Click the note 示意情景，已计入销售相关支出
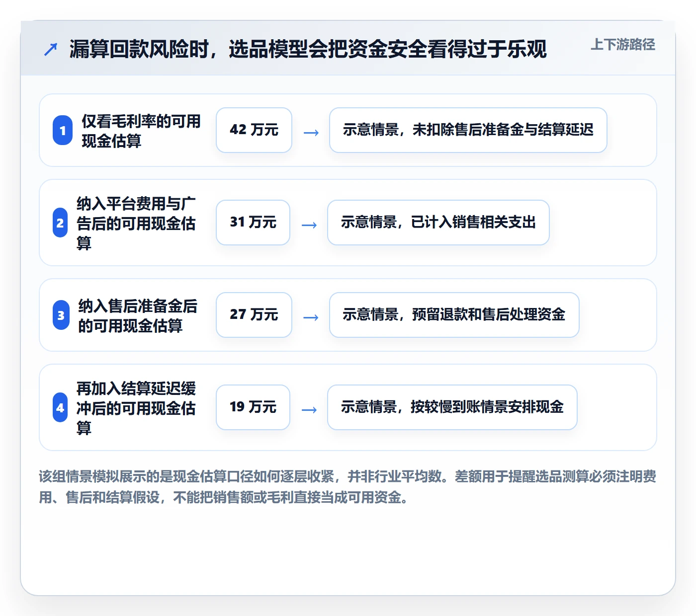The height and width of the screenshot is (616, 696). pyautogui.click(x=438, y=223)
